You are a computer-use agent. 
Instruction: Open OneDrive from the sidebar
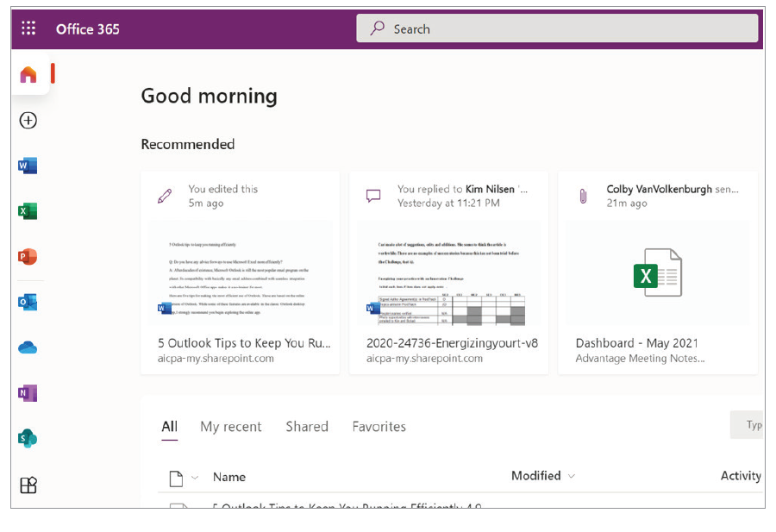pyautogui.click(x=28, y=347)
